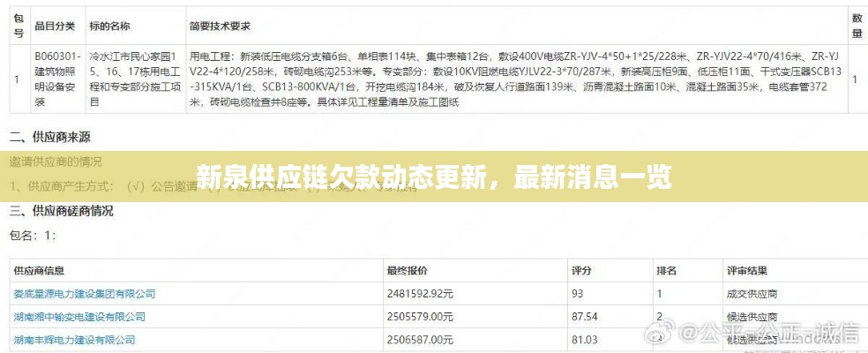Click the 用电工程 technical requirements paragraph
This screenshot has height=353, width=868.
(515, 79)
